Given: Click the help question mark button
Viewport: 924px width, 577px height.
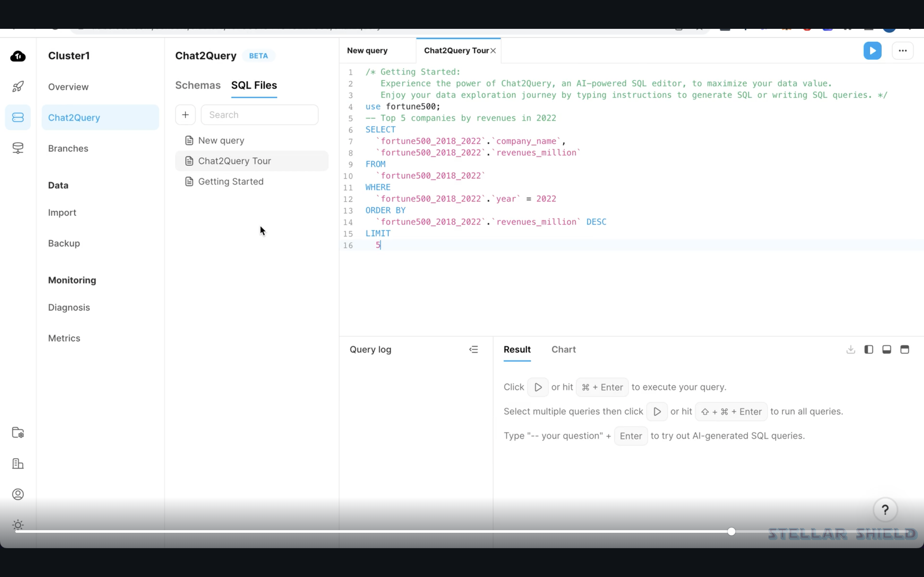Looking at the screenshot, I should [x=885, y=509].
